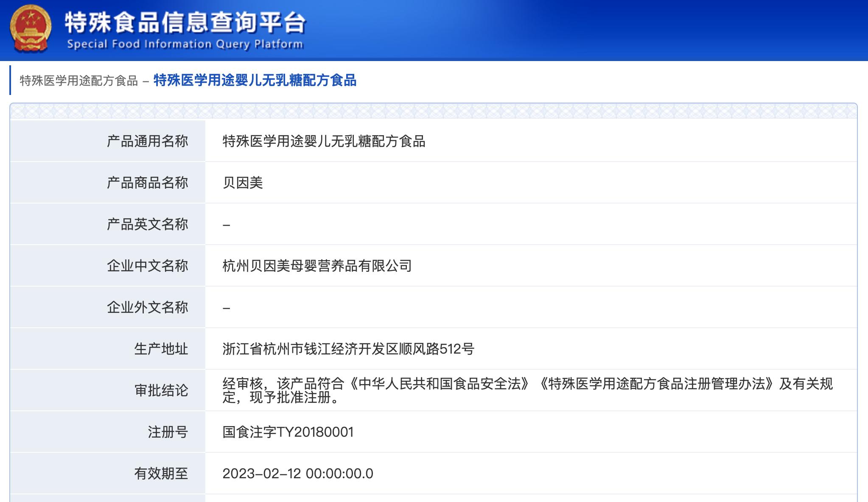Click the dash in 企业外文名称 row

(225, 307)
